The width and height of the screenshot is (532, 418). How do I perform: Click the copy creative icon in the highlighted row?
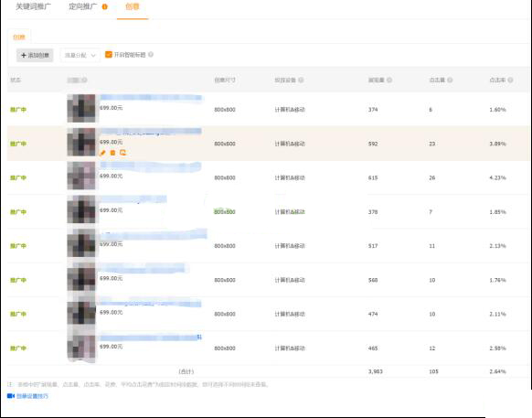122,153
